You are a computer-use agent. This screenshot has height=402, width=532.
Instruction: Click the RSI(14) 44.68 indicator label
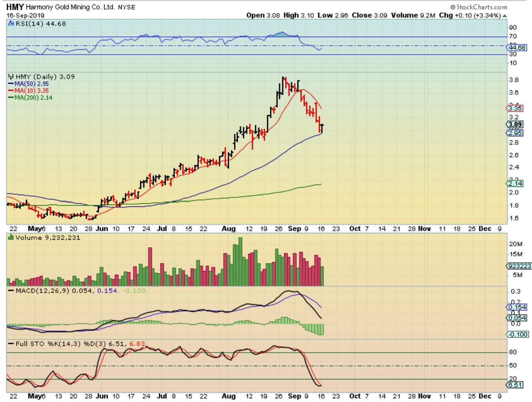click(41, 24)
